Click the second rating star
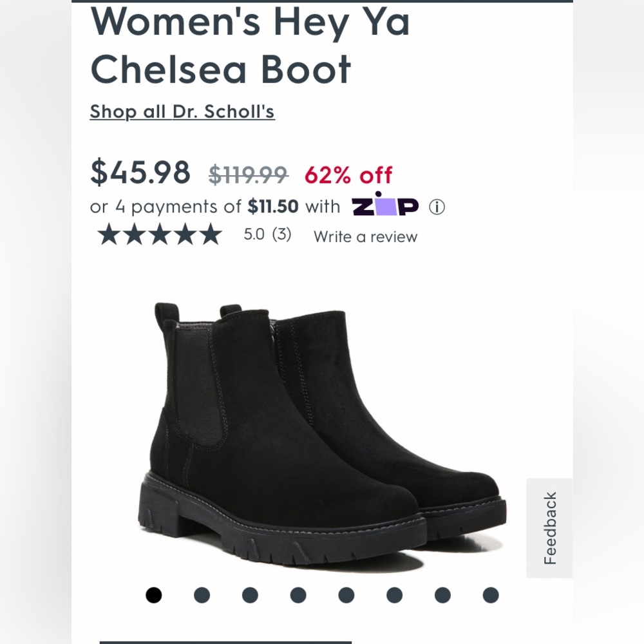 (136, 235)
